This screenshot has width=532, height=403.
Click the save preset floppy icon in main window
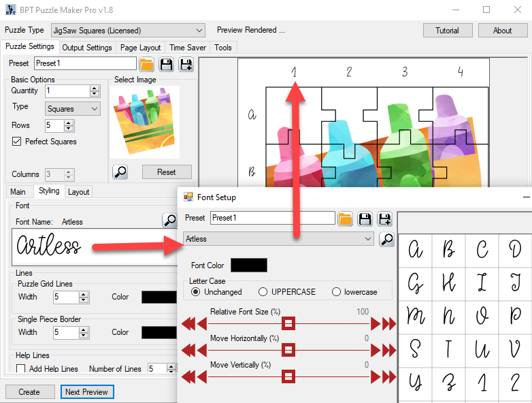(x=166, y=64)
